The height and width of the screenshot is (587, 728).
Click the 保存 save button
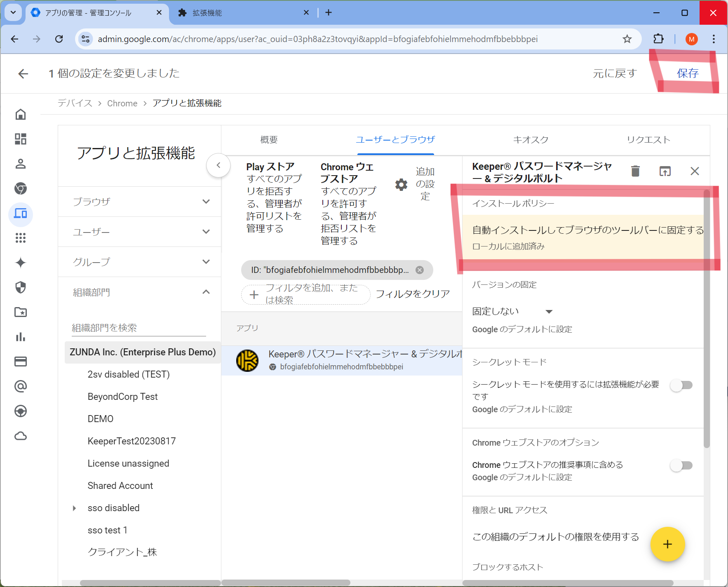[x=688, y=73]
